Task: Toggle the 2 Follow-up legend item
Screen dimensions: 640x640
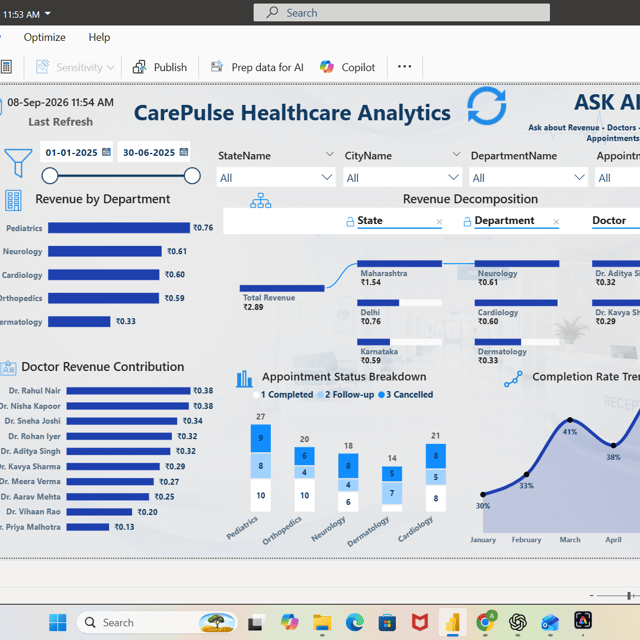Action: coord(345,395)
